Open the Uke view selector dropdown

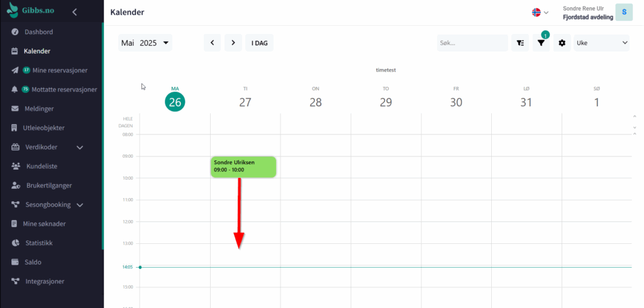pyautogui.click(x=601, y=43)
